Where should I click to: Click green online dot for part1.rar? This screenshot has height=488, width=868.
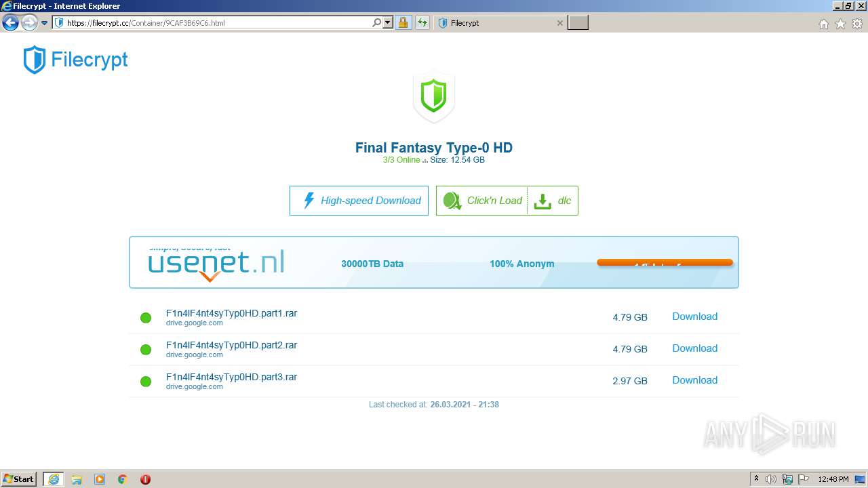146,318
